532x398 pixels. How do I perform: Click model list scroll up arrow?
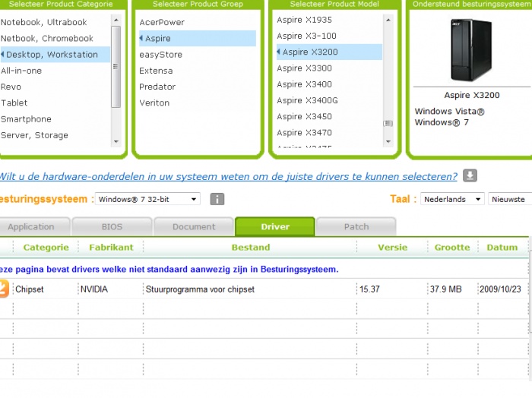388,20
